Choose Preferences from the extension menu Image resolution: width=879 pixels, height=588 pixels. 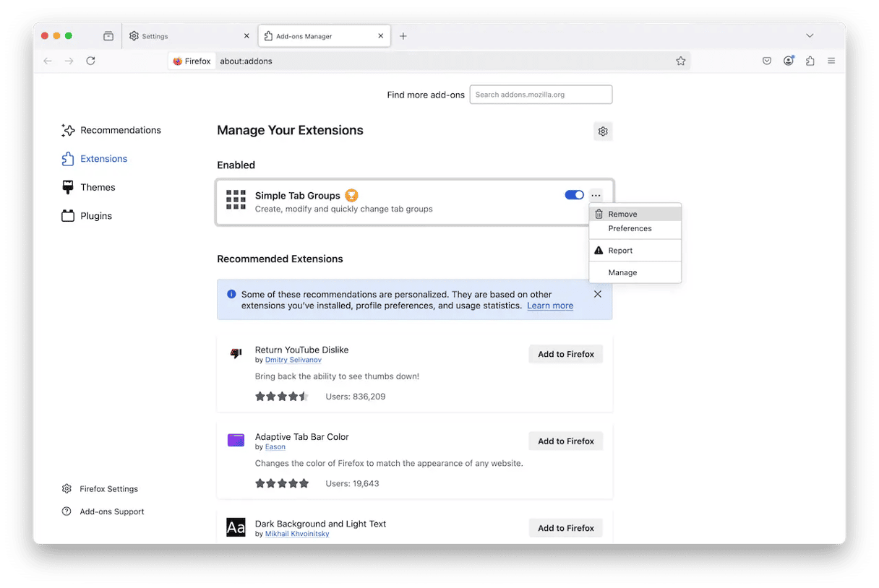(x=635, y=228)
